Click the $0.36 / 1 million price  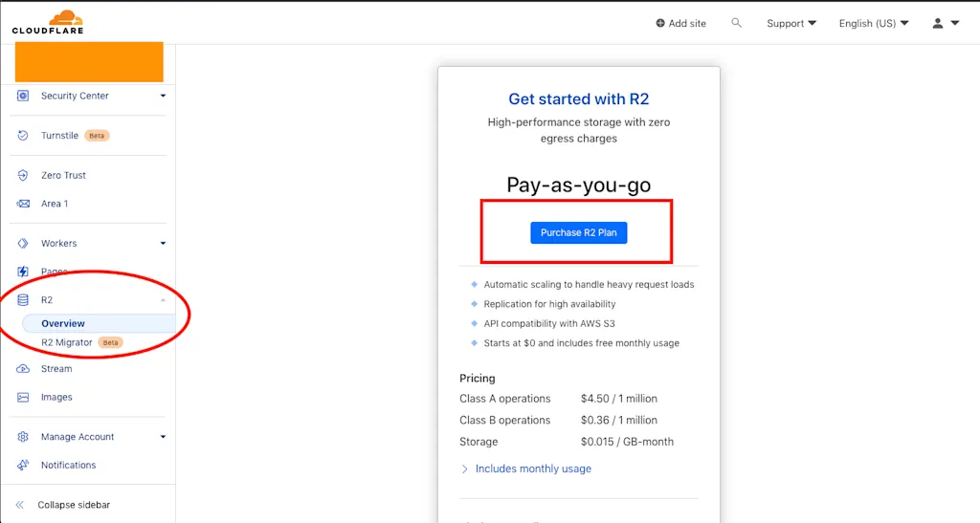tap(619, 420)
